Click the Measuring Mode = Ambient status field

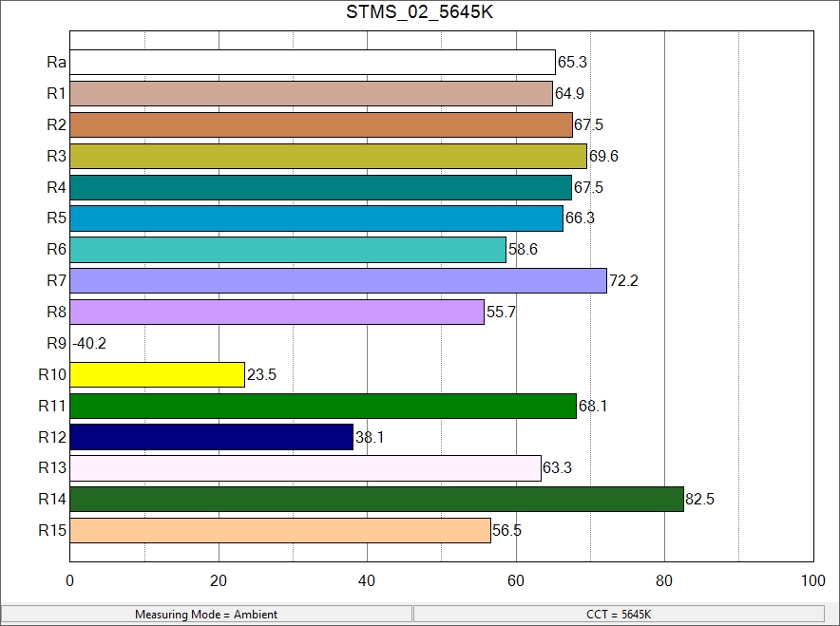206,615
